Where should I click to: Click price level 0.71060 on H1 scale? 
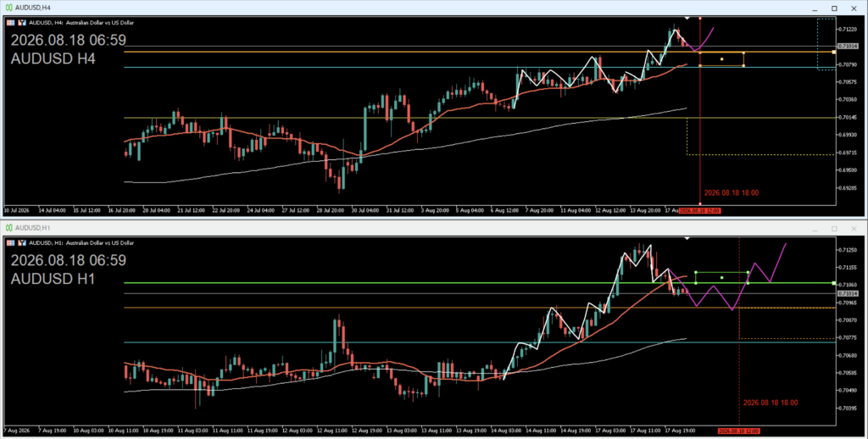click(x=849, y=285)
